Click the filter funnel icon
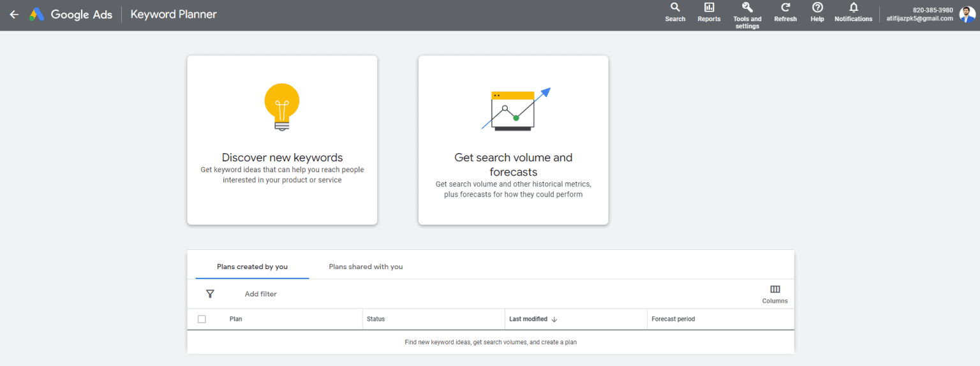This screenshot has width=980, height=366. click(210, 294)
